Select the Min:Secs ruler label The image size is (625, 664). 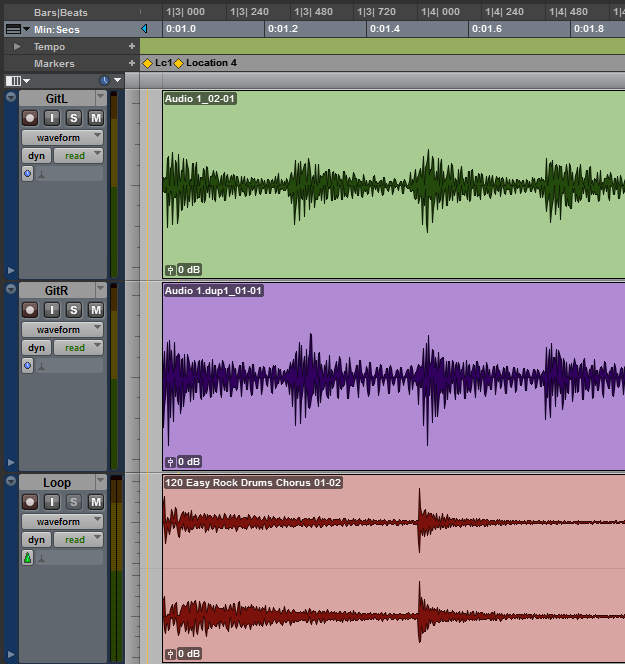pos(58,29)
